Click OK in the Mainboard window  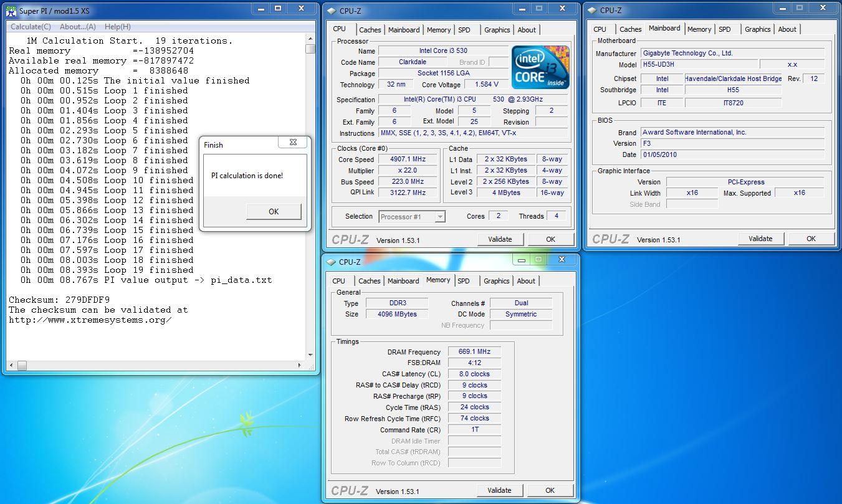pos(811,239)
